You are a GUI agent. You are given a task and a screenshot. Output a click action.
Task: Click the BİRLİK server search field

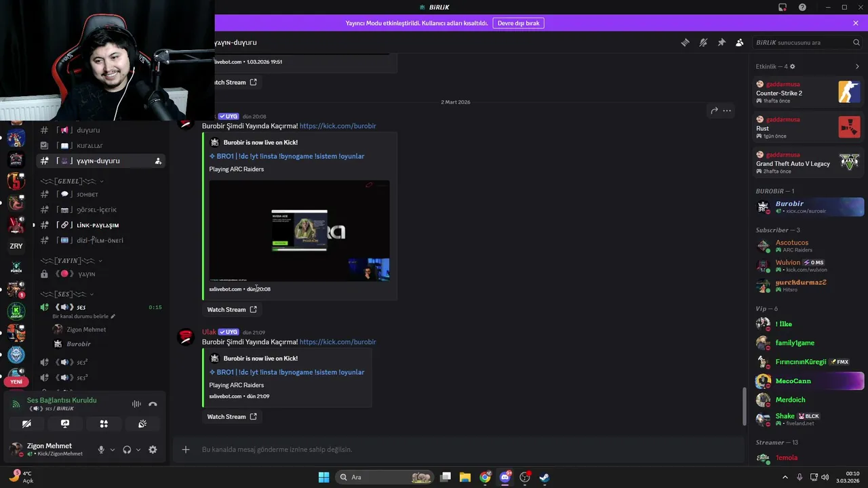coord(808,42)
